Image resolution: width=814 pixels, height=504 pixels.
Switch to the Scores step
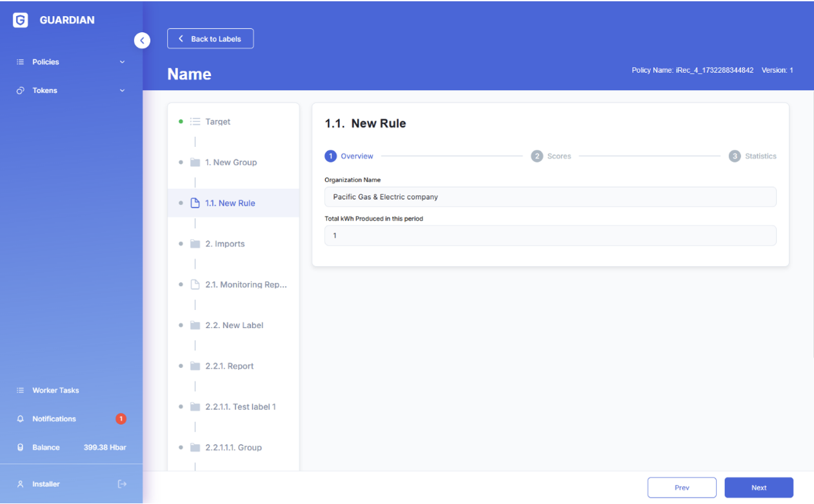coord(551,156)
